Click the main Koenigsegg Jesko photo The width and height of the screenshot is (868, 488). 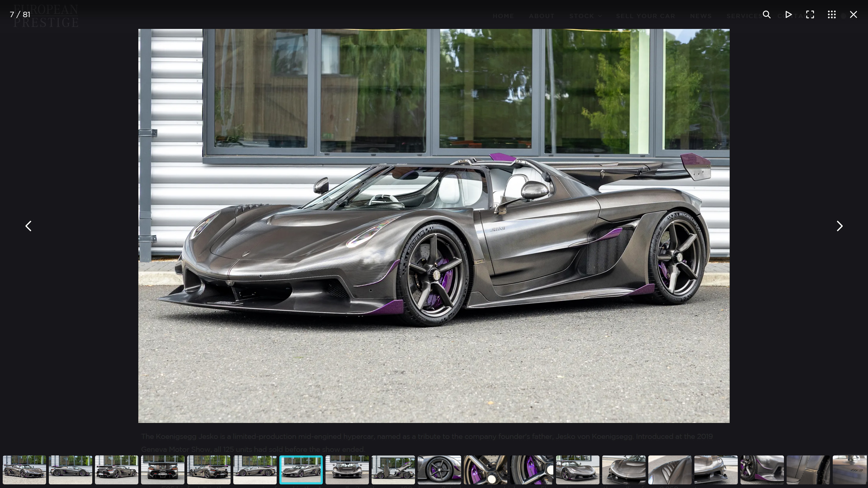coord(434,226)
